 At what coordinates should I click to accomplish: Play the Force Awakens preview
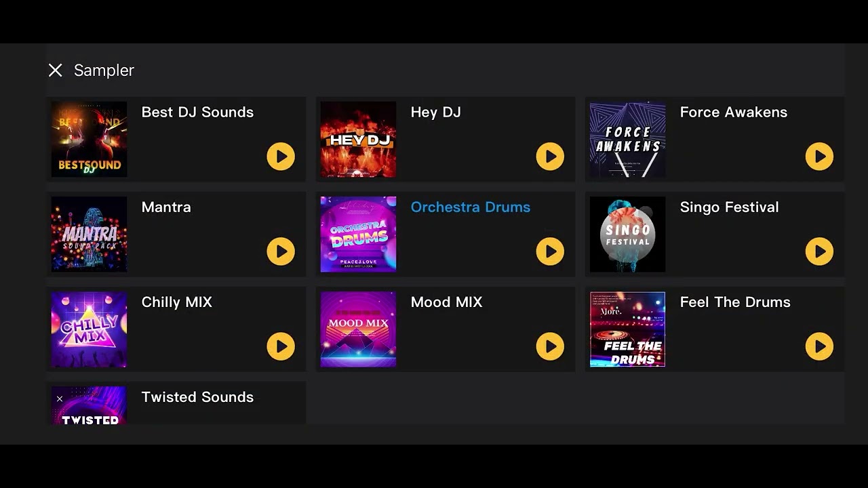pos(819,157)
